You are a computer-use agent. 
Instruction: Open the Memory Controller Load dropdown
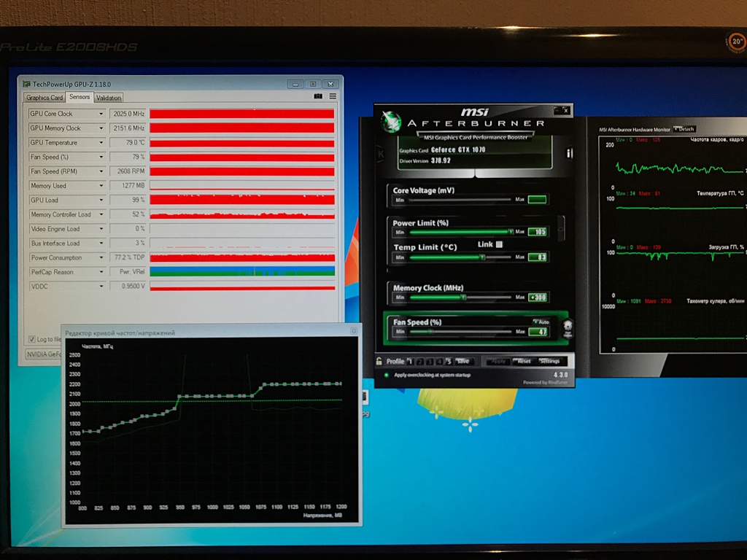tap(101, 214)
